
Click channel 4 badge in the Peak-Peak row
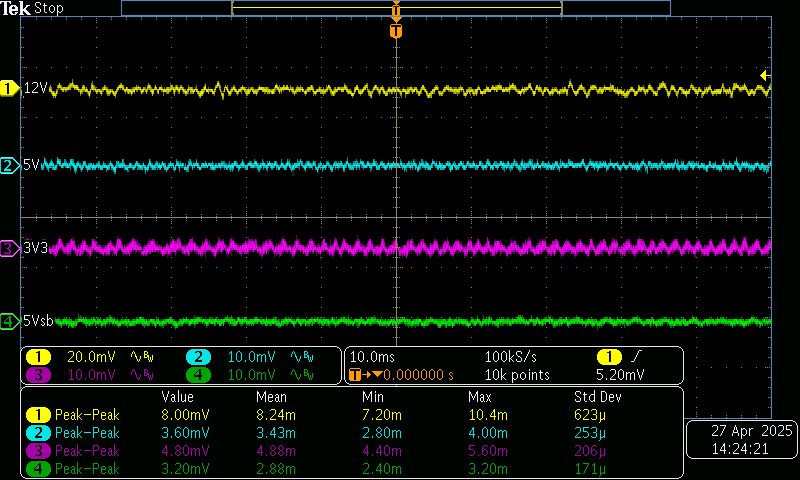tap(38, 469)
